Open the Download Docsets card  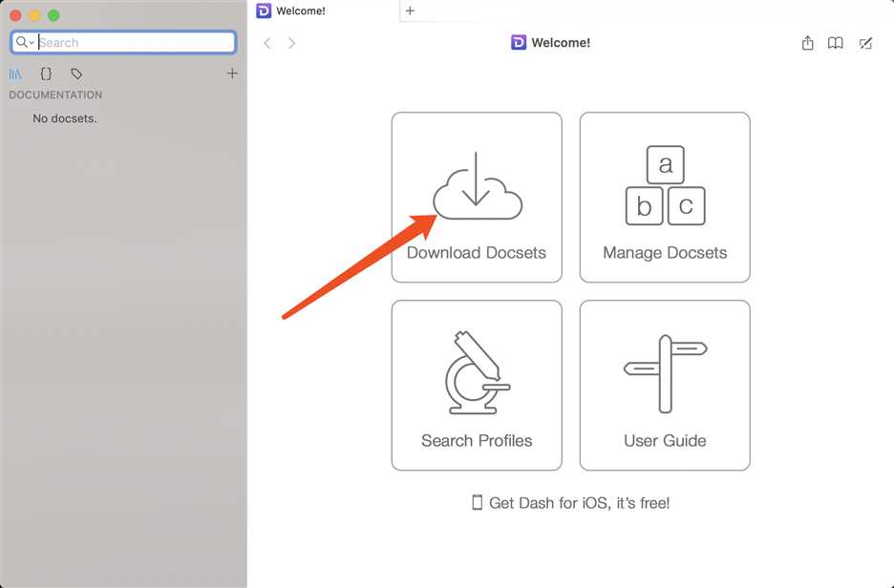point(477,198)
